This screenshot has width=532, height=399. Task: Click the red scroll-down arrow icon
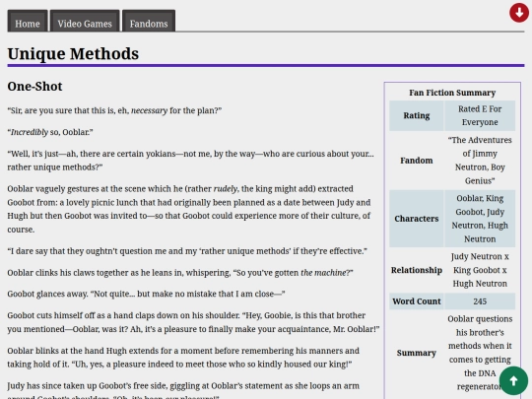[x=519, y=13]
